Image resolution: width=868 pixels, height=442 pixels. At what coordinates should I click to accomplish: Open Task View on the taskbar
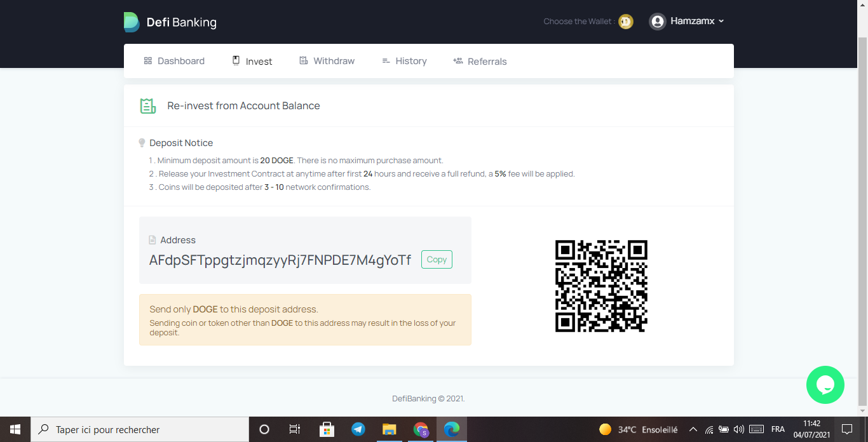(295, 429)
